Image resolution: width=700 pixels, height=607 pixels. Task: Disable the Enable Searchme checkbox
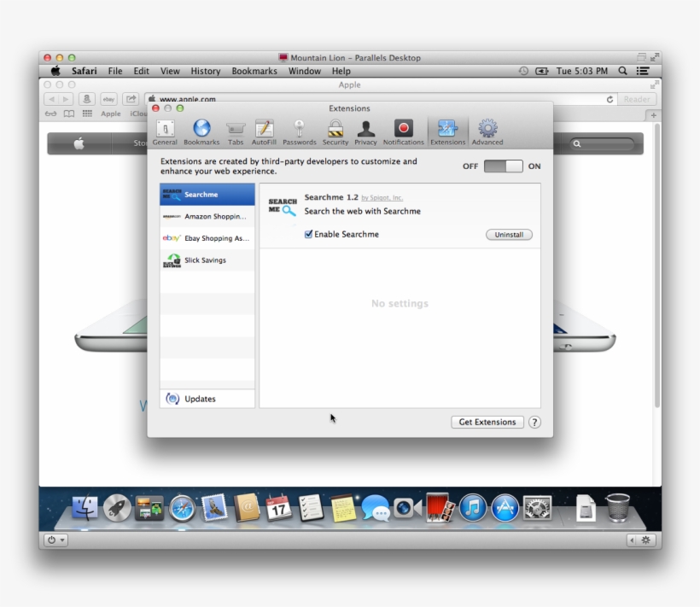308,234
